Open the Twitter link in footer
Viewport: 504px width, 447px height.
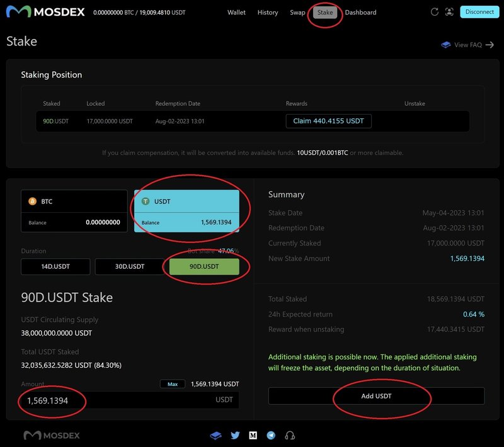pyautogui.click(x=235, y=436)
